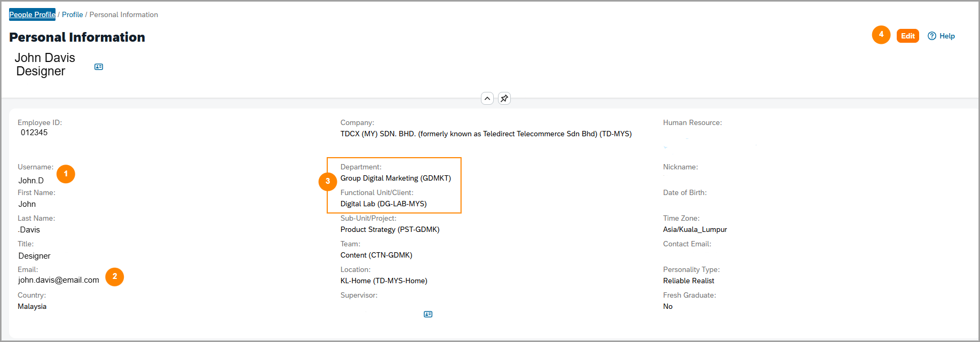Click the Employee ID value 012345
The height and width of the screenshot is (342, 980).
34,133
